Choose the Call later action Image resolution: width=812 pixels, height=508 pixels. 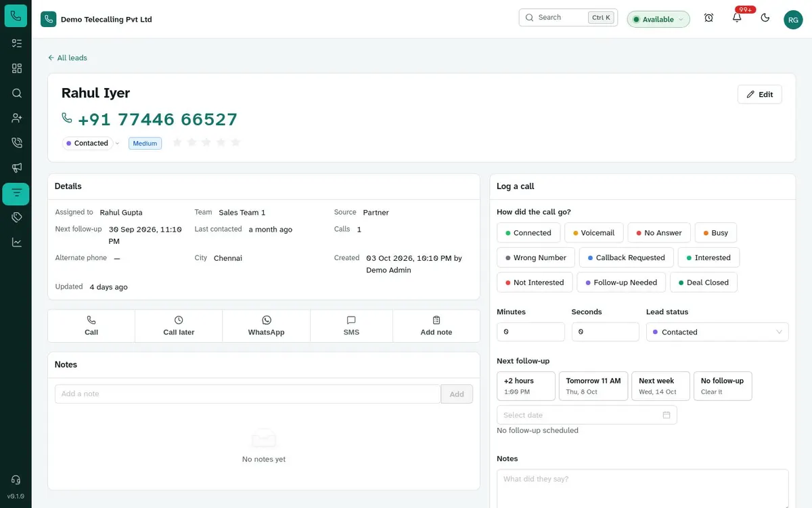click(179, 326)
